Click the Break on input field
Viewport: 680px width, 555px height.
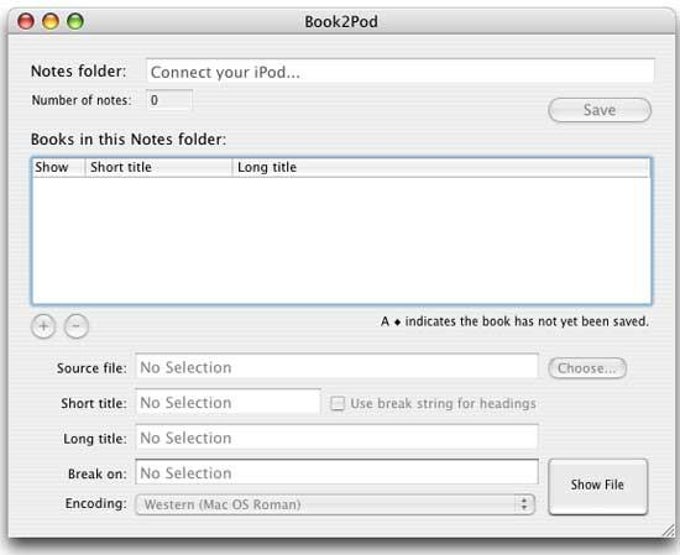click(336, 473)
